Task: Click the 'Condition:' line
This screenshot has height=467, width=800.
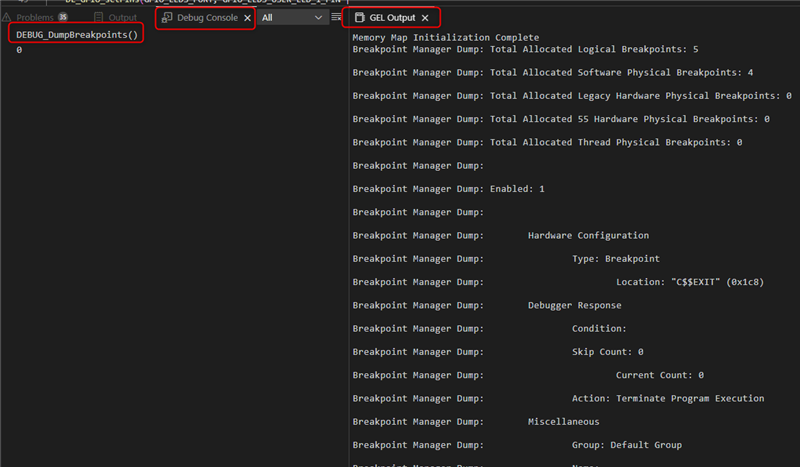Action: (489, 328)
